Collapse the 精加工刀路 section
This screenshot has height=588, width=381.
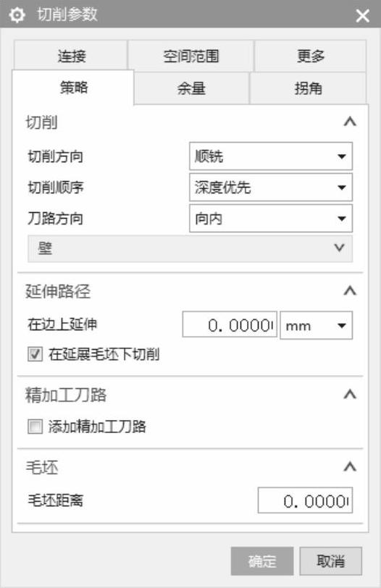350,395
